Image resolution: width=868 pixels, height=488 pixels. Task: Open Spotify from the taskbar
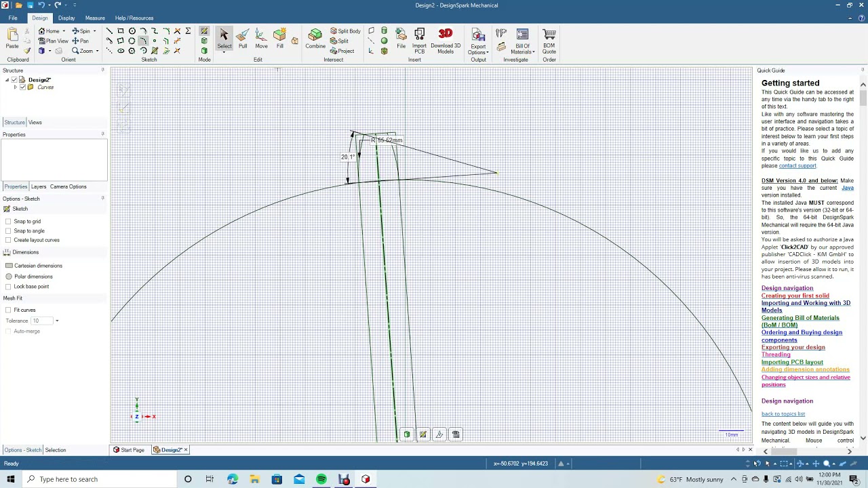click(x=321, y=479)
